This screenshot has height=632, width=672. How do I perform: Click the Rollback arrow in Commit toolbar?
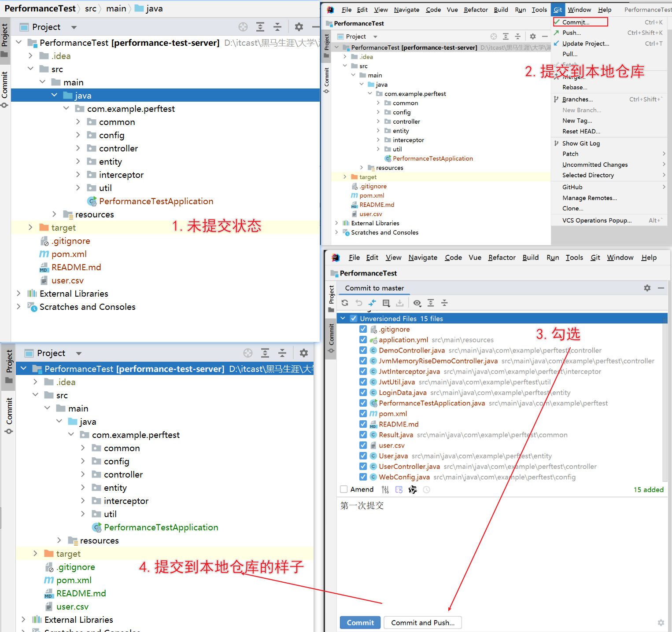[359, 303]
